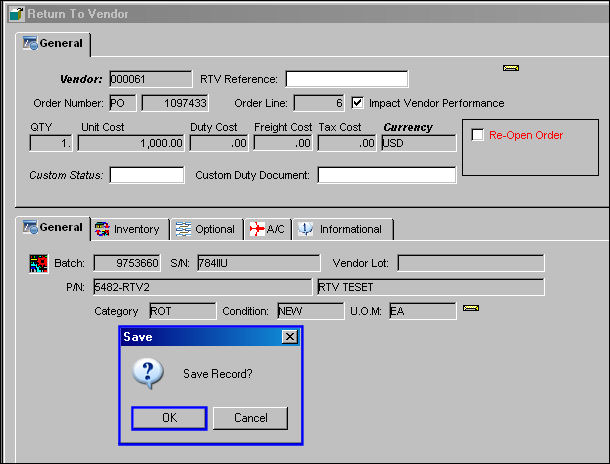Close the Save dialog with X
The image size is (610, 464).
(290, 337)
